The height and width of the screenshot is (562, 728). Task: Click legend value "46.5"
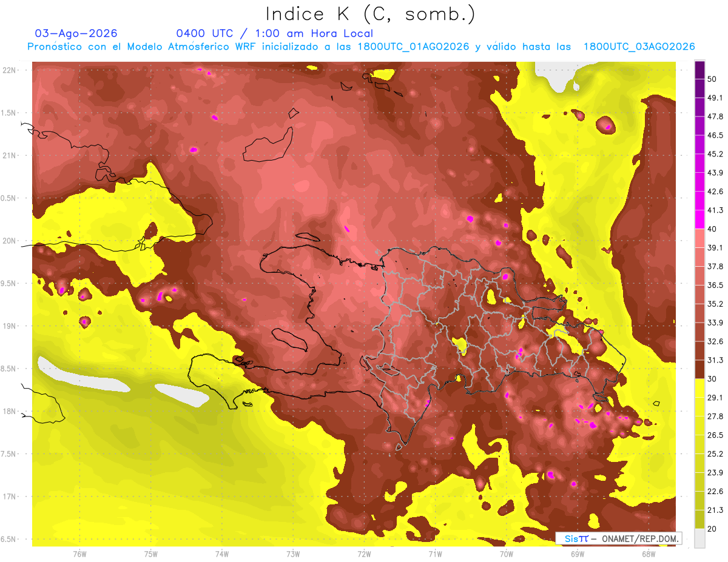pos(715,135)
